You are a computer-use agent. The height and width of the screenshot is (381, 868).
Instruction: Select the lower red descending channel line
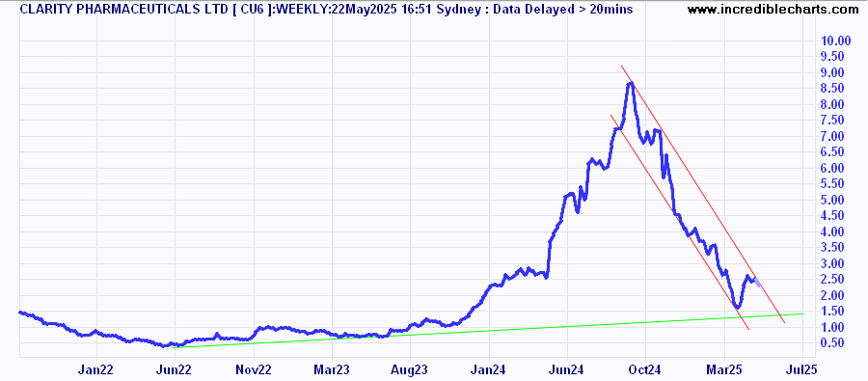[680, 223]
